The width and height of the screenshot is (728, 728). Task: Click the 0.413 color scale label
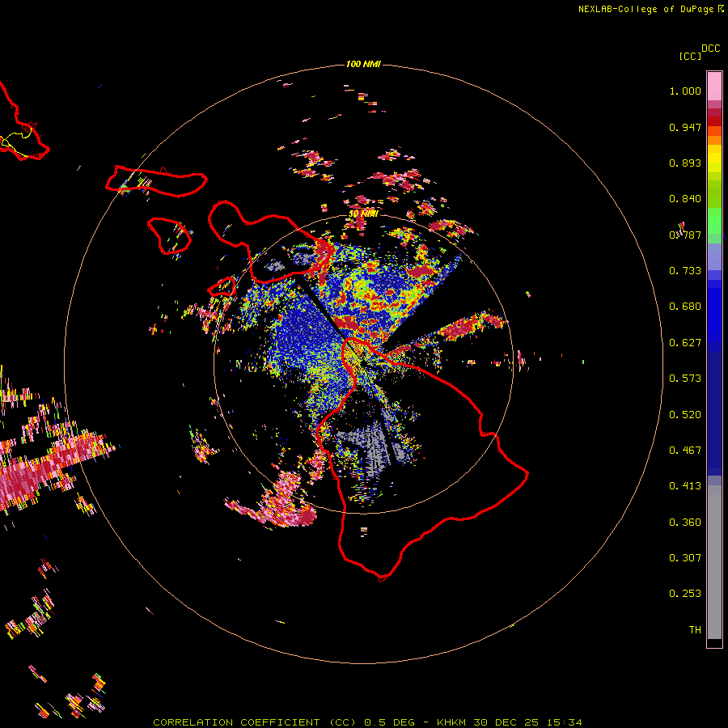point(685,486)
